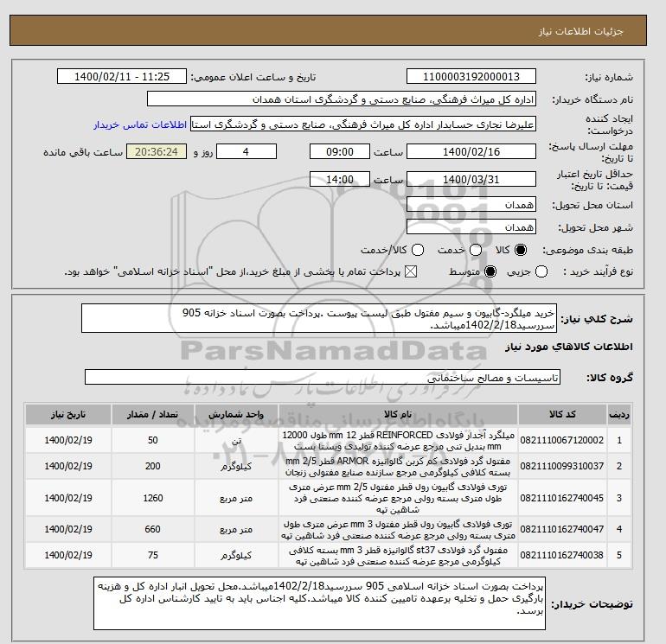Click need date 1400/02/19 in row 5
This screenshot has height=644, width=666.
pyautogui.click(x=68, y=555)
